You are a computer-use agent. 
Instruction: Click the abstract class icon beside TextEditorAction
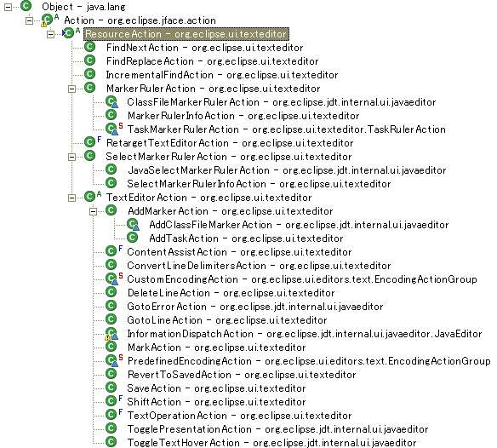(92, 197)
